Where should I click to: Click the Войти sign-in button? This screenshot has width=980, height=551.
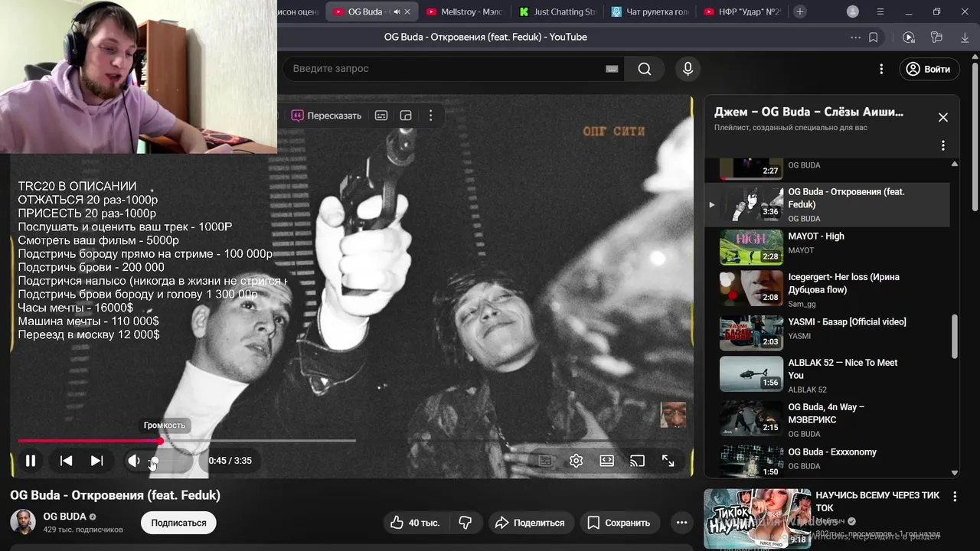click(x=928, y=69)
